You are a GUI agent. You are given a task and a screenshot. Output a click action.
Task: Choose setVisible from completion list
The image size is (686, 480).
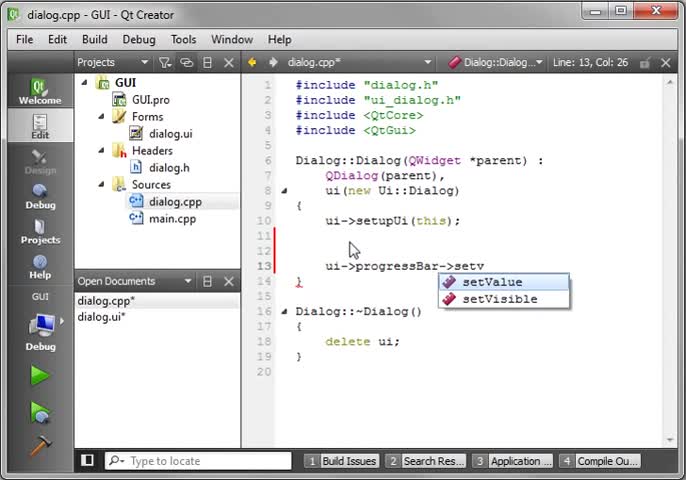coord(504,299)
